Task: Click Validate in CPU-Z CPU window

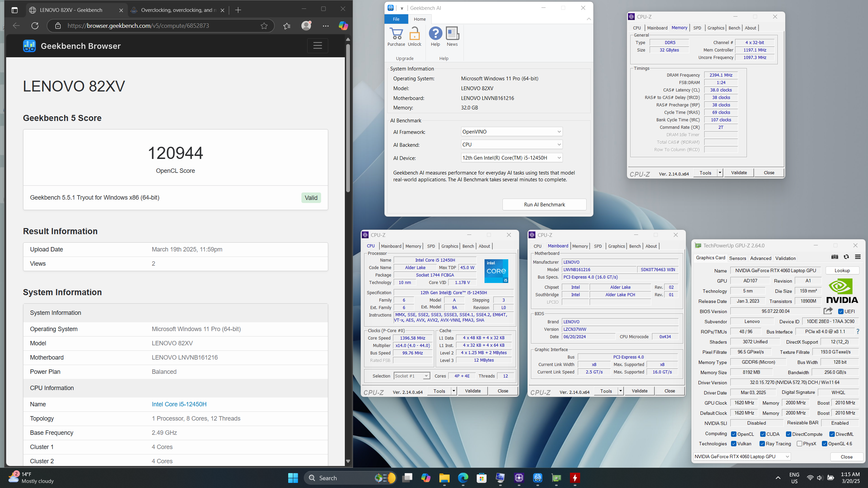Action: coord(473,391)
